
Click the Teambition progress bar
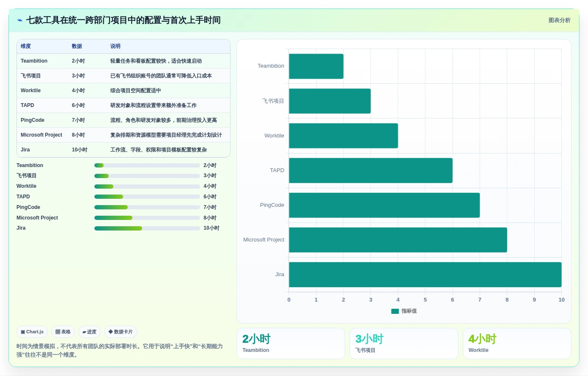[147, 165]
